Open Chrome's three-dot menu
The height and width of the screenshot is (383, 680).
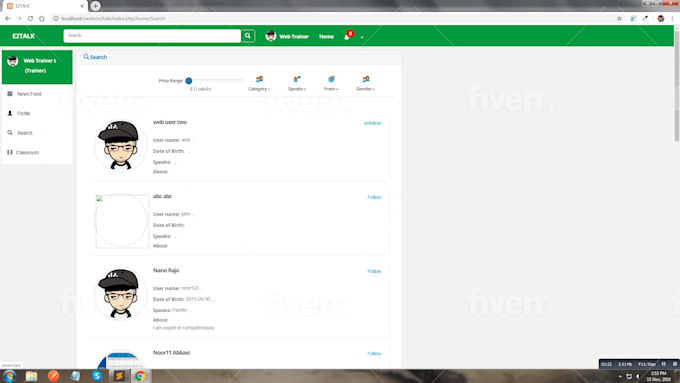click(673, 19)
